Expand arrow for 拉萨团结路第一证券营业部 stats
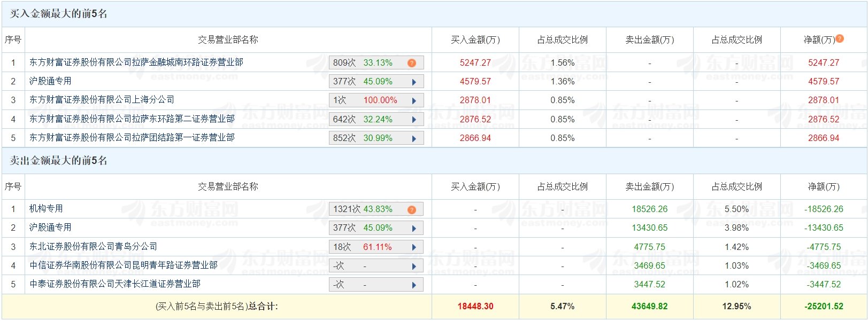 [x=414, y=138]
